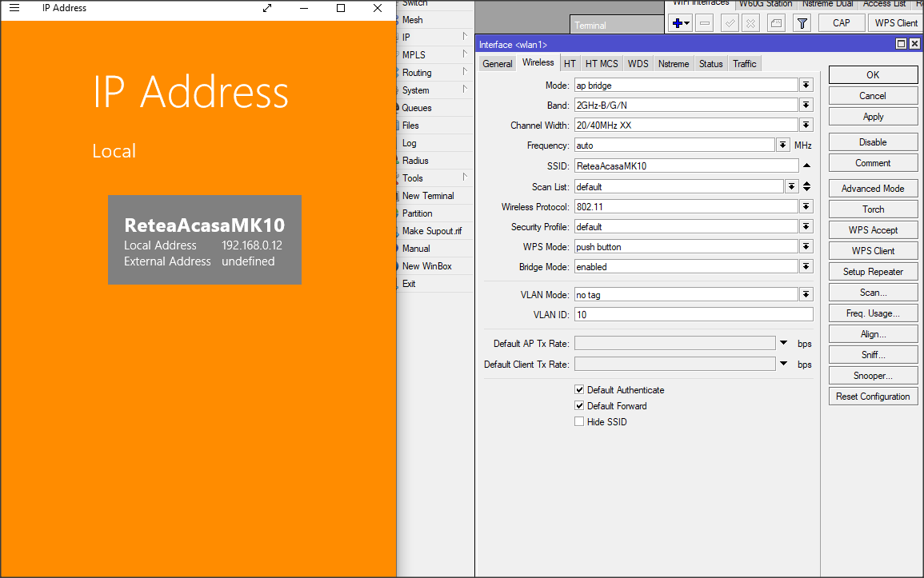Enable Hide SSID checkbox
Viewport: 924px width, 578px height.
579,421
